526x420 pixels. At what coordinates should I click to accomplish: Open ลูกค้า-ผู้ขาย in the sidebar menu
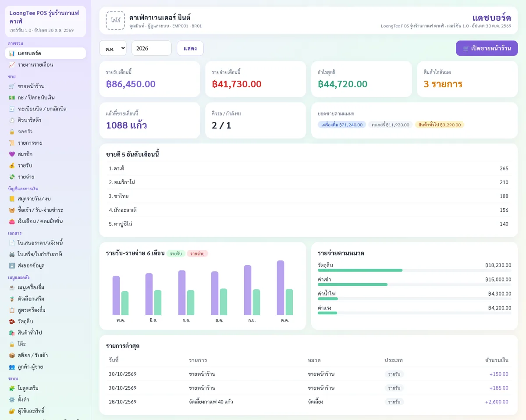point(46,367)
